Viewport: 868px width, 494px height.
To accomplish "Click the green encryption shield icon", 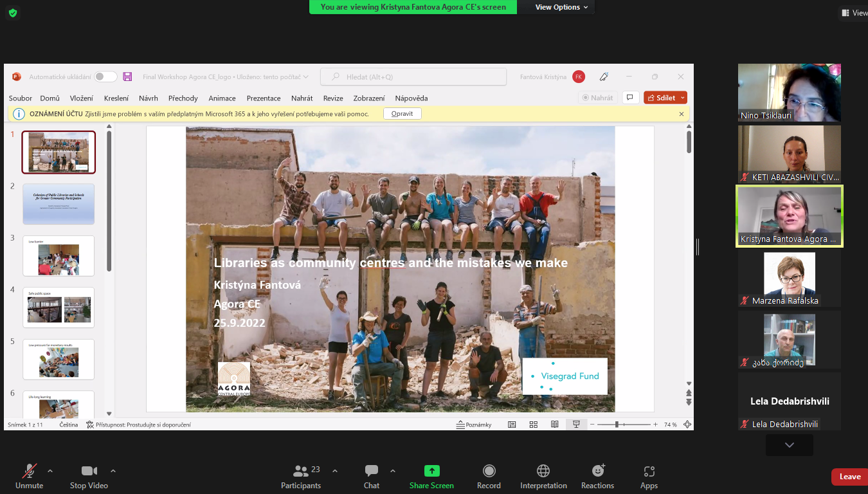I will tap(13, 13).
